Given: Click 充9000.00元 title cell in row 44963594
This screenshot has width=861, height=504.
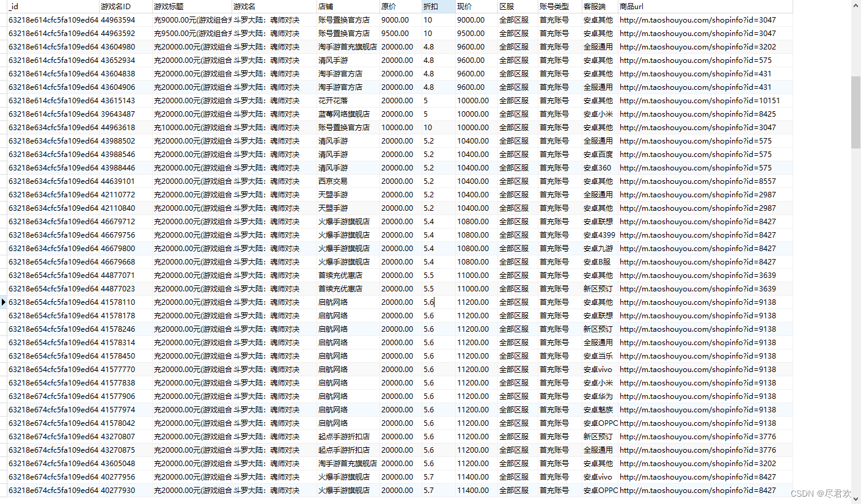Looking at the screenshot, I should point(192,20).
